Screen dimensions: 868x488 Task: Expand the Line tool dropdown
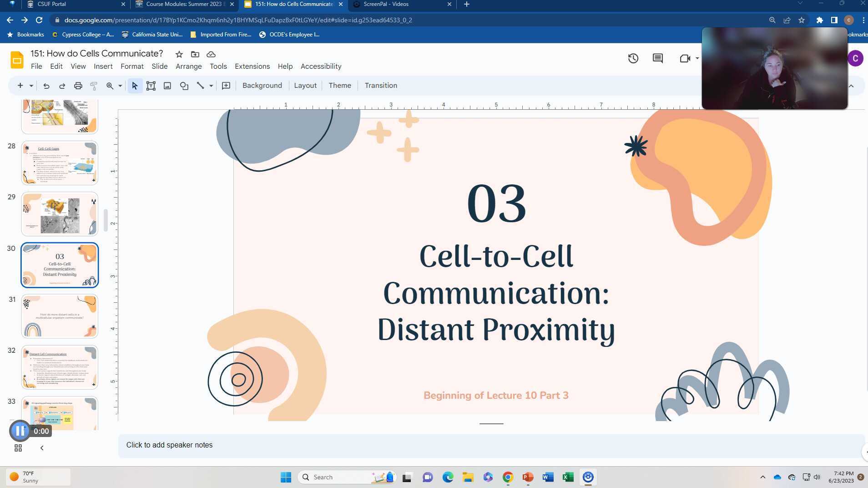pyautogui.click(x=211, y=85)
